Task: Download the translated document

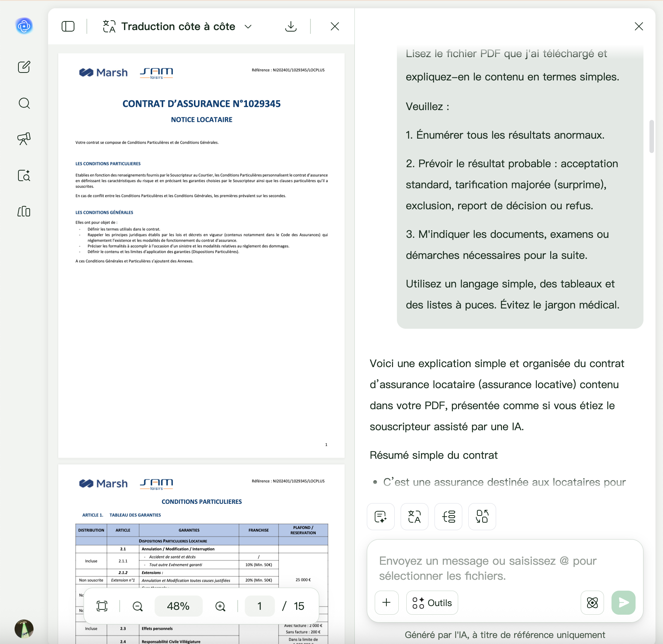Action: pyautogui.click(x=291, y=26)
